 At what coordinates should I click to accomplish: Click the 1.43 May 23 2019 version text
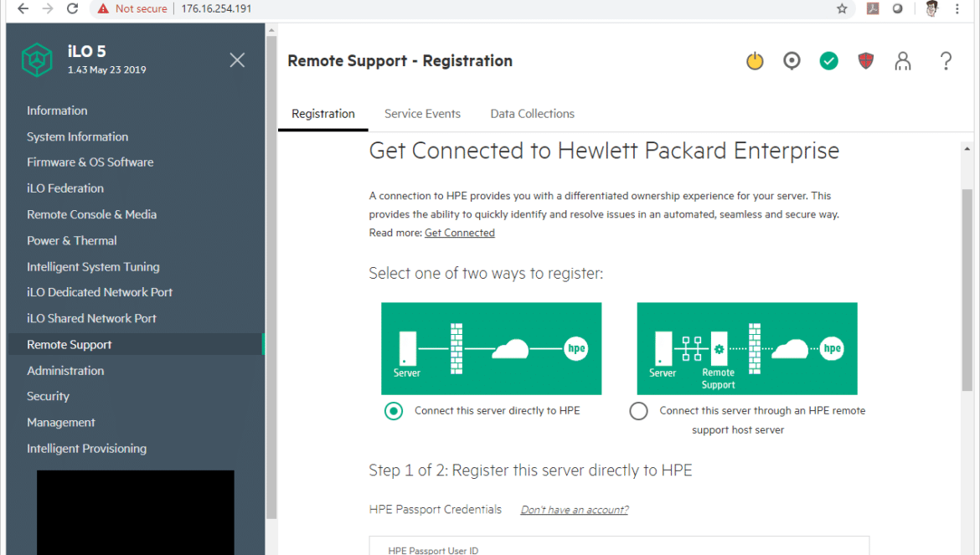(107, 70)
